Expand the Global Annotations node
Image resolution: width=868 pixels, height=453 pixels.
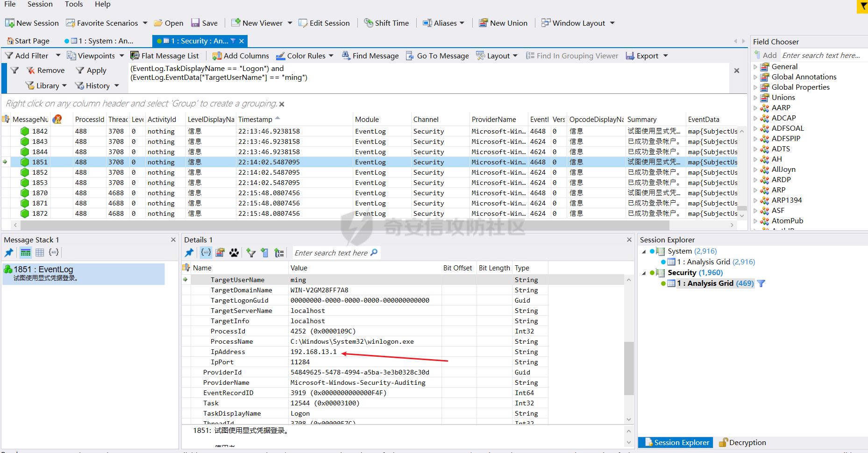point(755,77)
